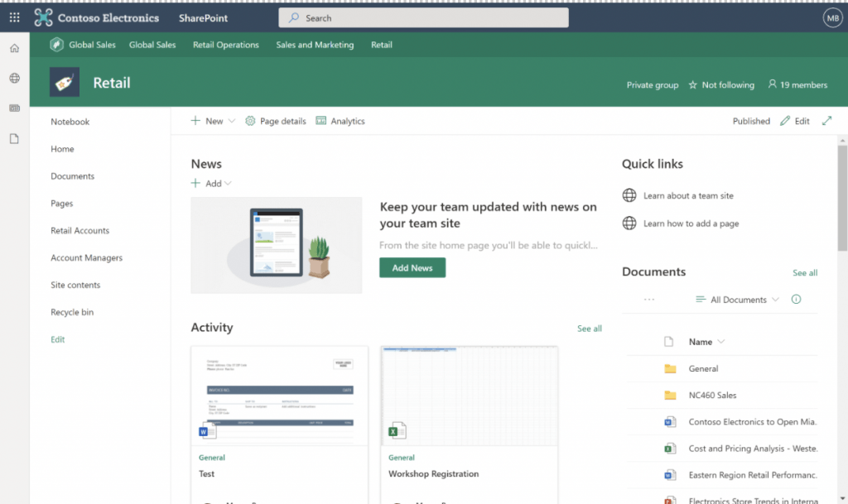Open Learn how to add a page link
This screenshot has height=504, width=848.
click(x=691, y=223)
